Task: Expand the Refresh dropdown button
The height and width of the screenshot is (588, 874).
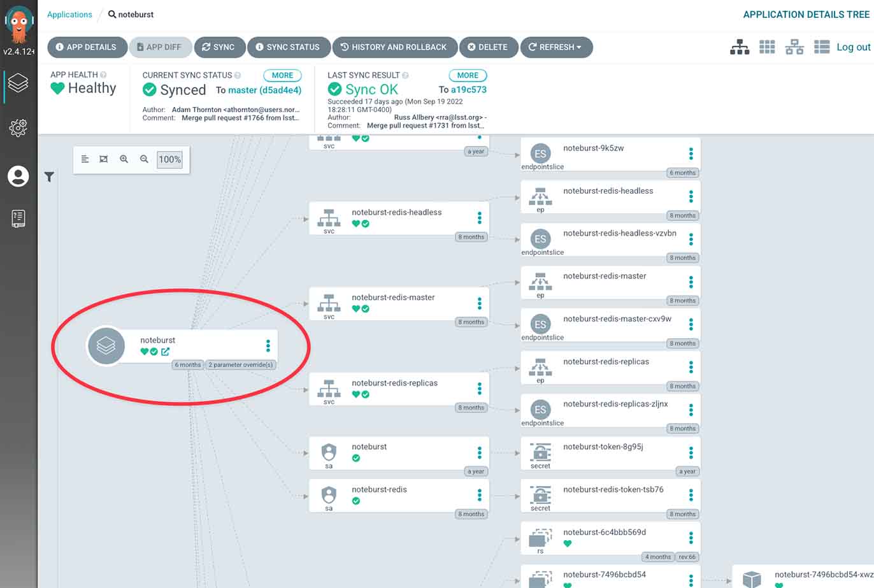Action: [556, 47]
